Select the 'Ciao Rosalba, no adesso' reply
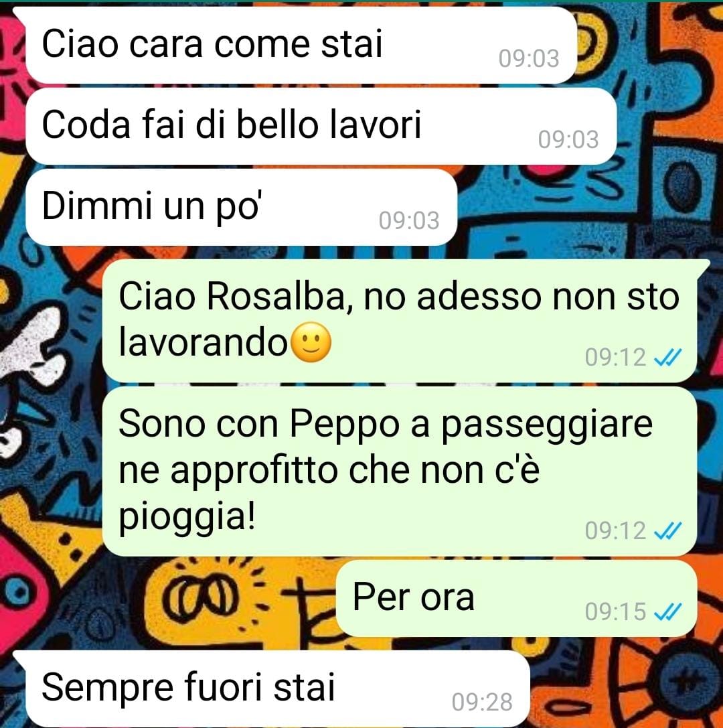Image resolution: width=723 pixels, height=728 pixels. click(x=400, y=321)
